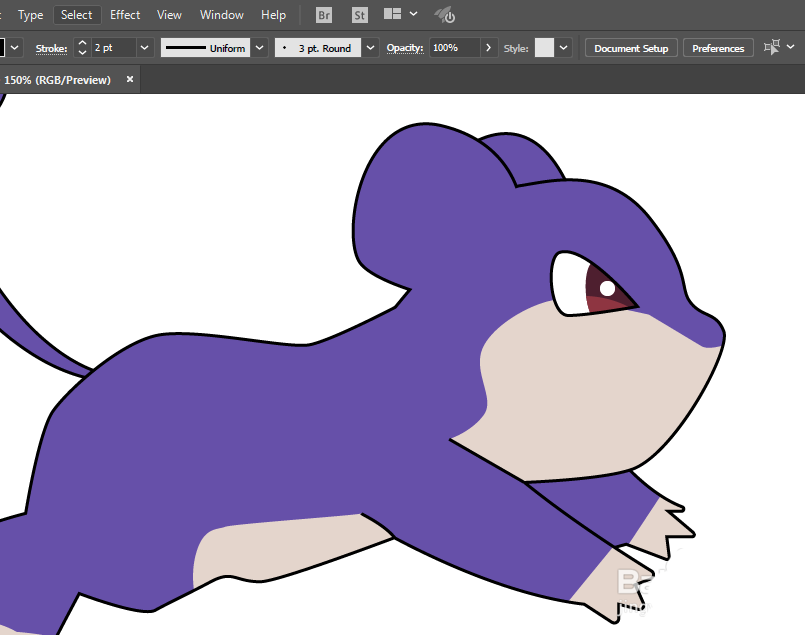This screenshot has height=635, width=805.
Task: Open Adobe Stock via the St icon
Action: [x=359, y=15]
